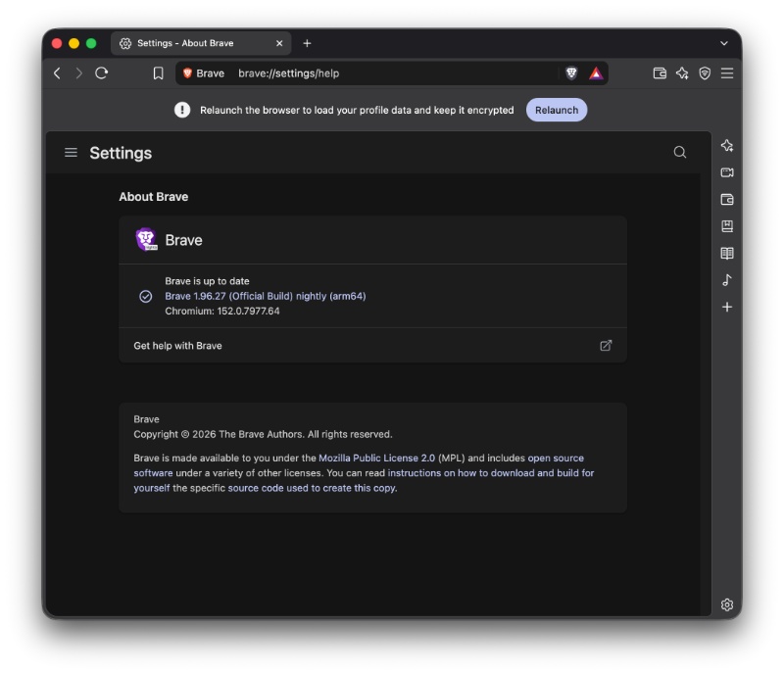Screen dimensions: 784x675
Task: Open Playlist music note in sidebar
Action: (727, 280)
